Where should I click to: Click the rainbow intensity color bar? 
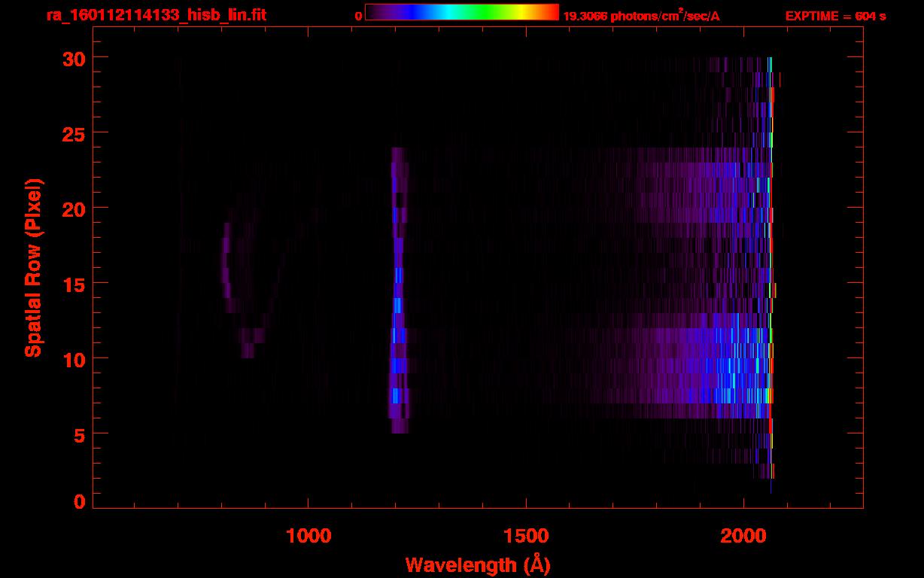pyautogui.click(x=462, y=12)
